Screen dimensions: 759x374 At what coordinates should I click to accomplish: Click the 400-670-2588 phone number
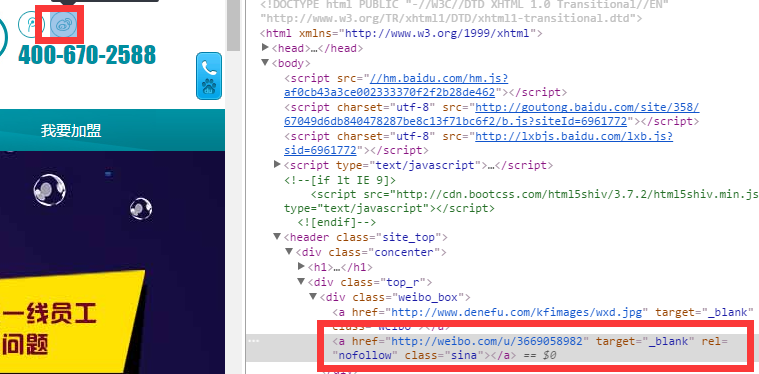[87, 55]
